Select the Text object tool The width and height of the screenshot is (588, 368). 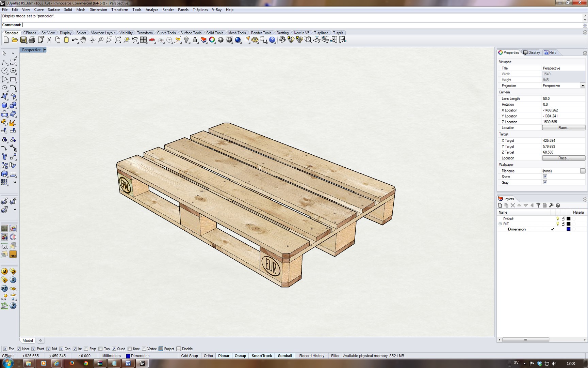tap(4, 157)
